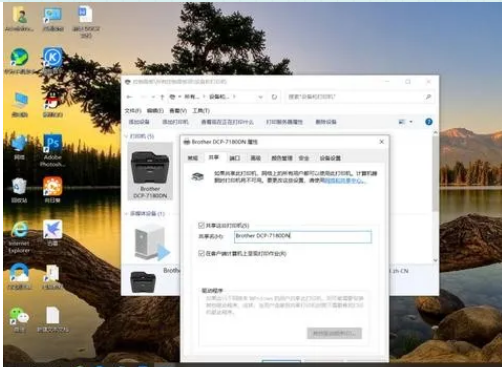Switch to the Ports tab in properties
502x367 pixels.
(235, 158)
